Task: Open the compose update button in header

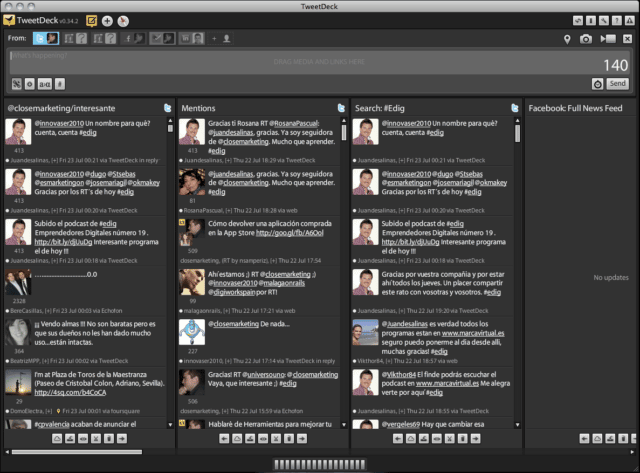Action: 91,21
